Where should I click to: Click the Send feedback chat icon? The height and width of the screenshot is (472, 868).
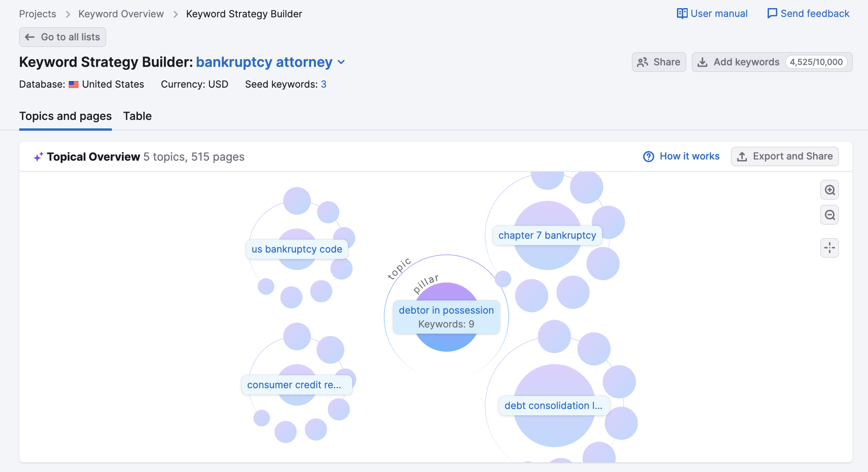772,14
